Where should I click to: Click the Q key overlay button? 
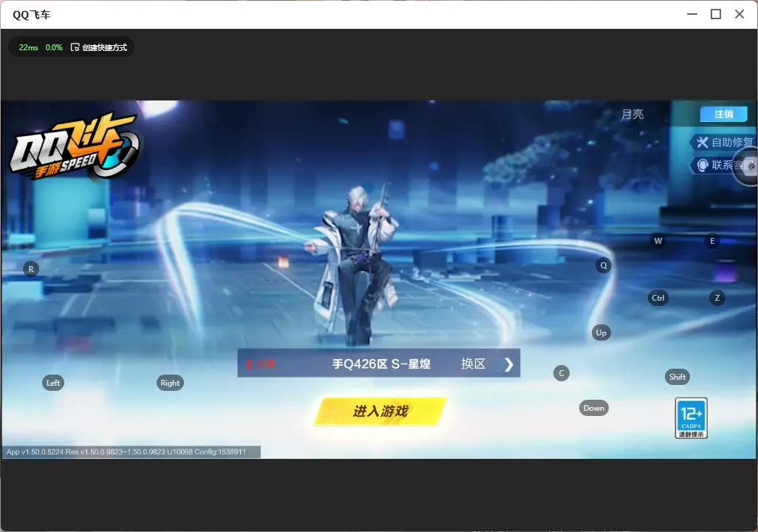pos(604,265)
